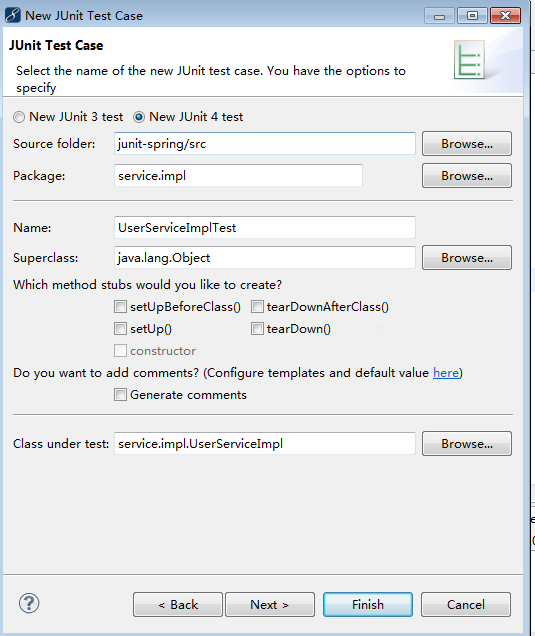
Task: Browse for the Package
Action: 467,176
